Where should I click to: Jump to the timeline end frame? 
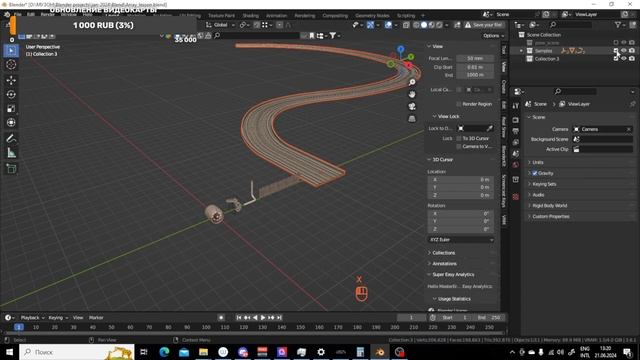(x=280, y=318)
